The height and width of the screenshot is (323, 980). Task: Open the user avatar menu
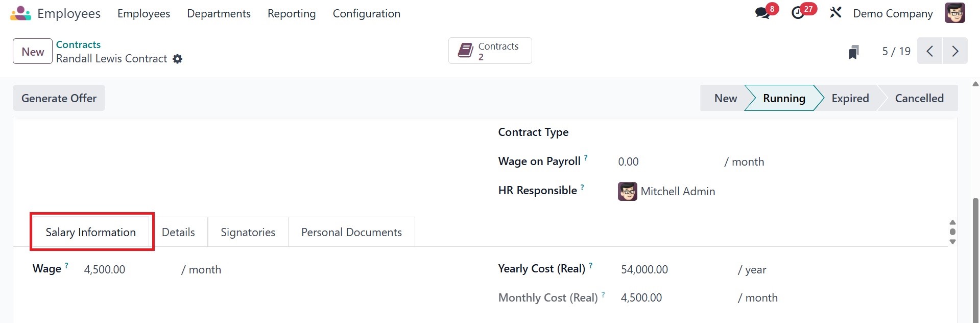pos(954,13)
